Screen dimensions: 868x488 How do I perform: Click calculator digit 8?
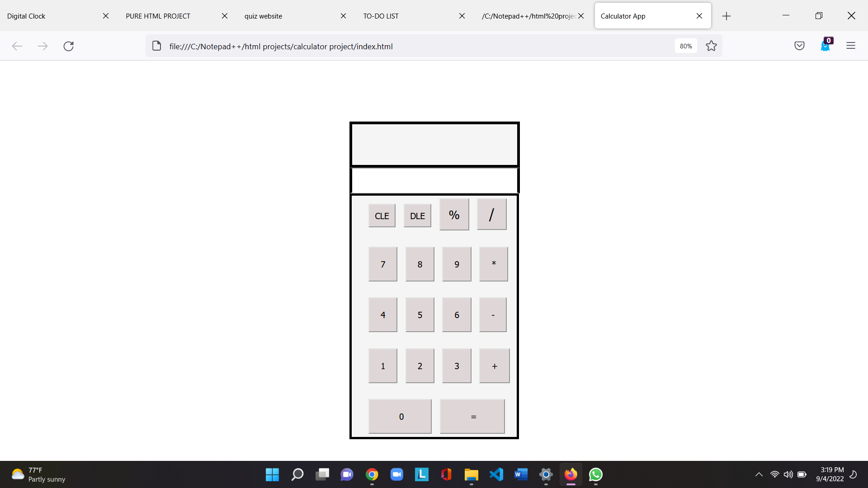pos(420,264)
